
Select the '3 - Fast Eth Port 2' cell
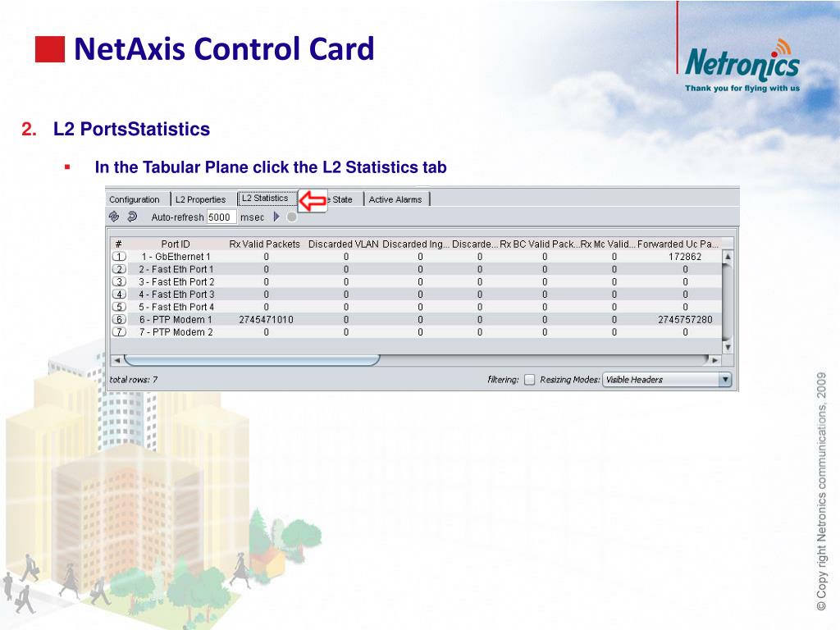tap(176, 282)
